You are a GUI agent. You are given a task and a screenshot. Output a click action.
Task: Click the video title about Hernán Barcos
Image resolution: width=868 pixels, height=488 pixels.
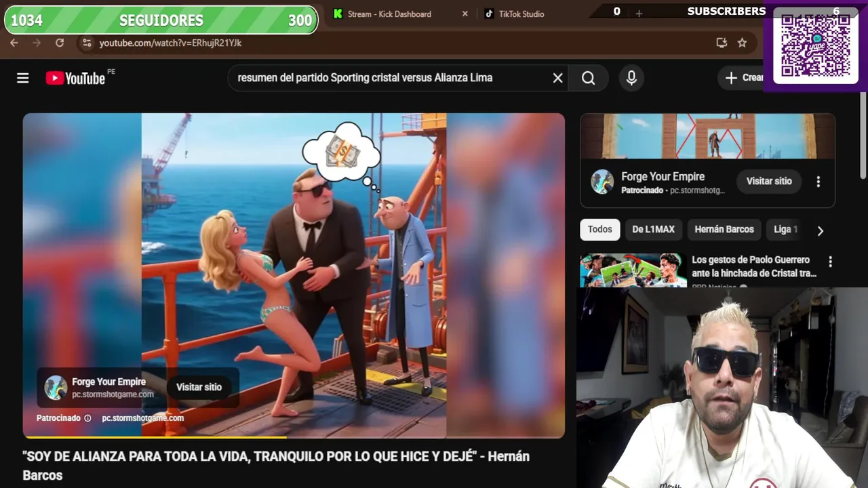[276, 466]
